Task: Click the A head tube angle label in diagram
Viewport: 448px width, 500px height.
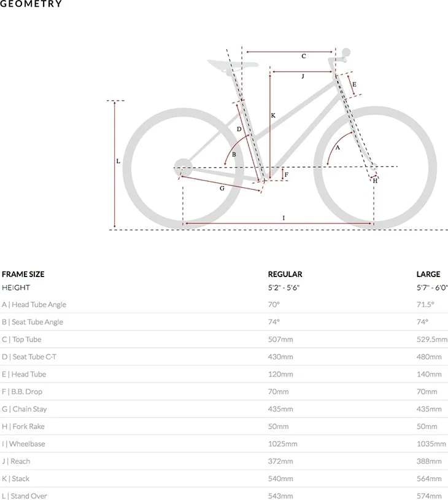Action: pyautogui.click(x=338, y=147)
